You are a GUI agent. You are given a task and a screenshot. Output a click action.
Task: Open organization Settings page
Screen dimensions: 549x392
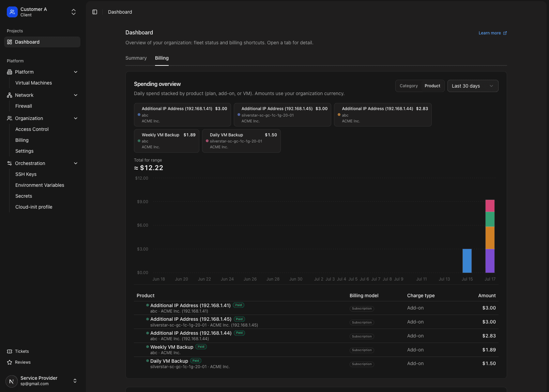coord(25,151)
